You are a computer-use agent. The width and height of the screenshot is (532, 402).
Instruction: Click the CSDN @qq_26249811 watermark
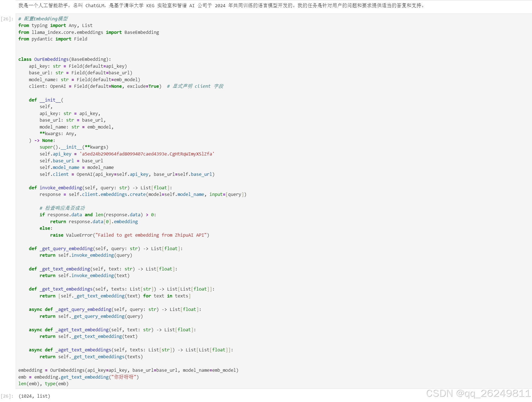pos(478,394)
